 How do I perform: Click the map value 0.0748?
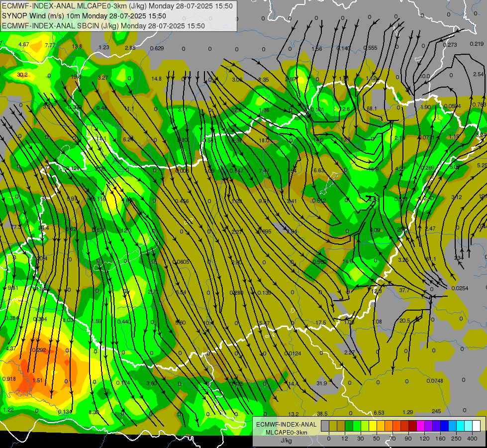tap(435, 381)
